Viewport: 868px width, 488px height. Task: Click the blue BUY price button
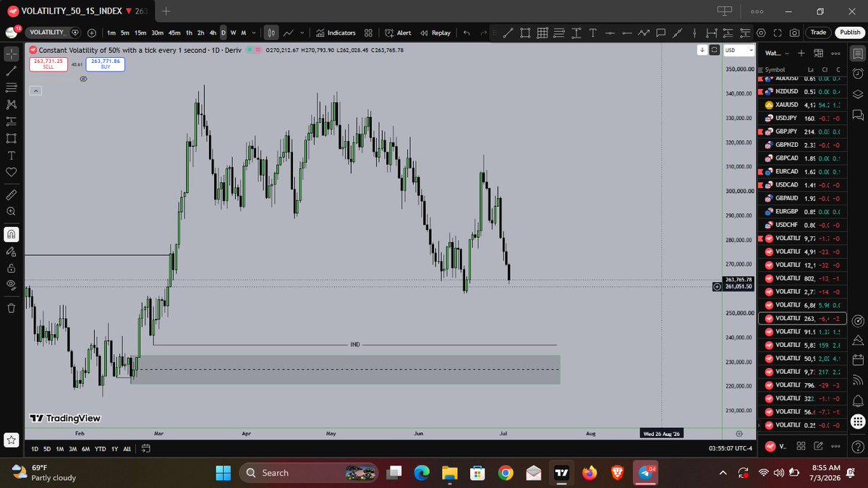105,64
